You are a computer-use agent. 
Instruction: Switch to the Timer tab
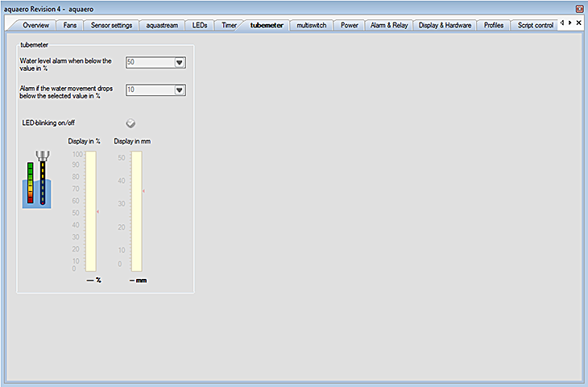click(x=230, y=26)
